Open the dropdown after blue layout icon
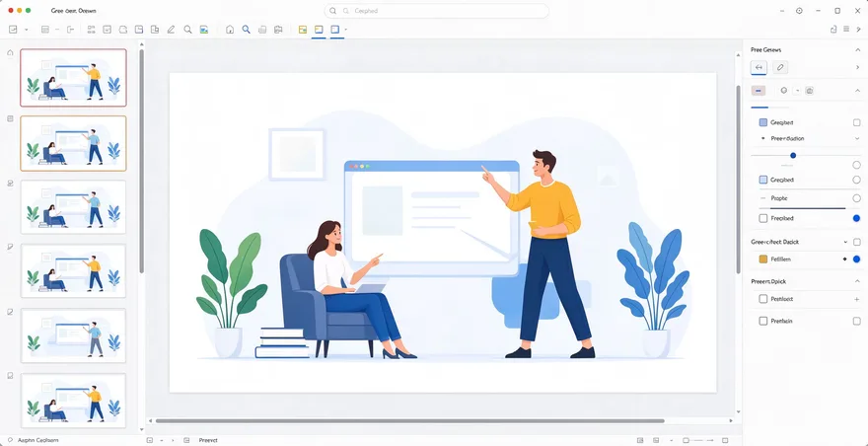Viewport: 868px width, 446px height. pyautogui.click(x=345, y=30)
